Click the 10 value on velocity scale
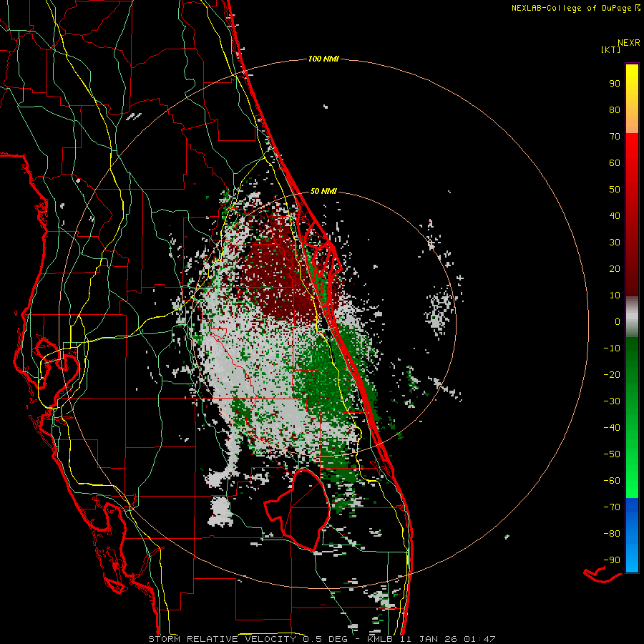Image resolution: width=644 pixels, height=644 pixels. (615, 296)
